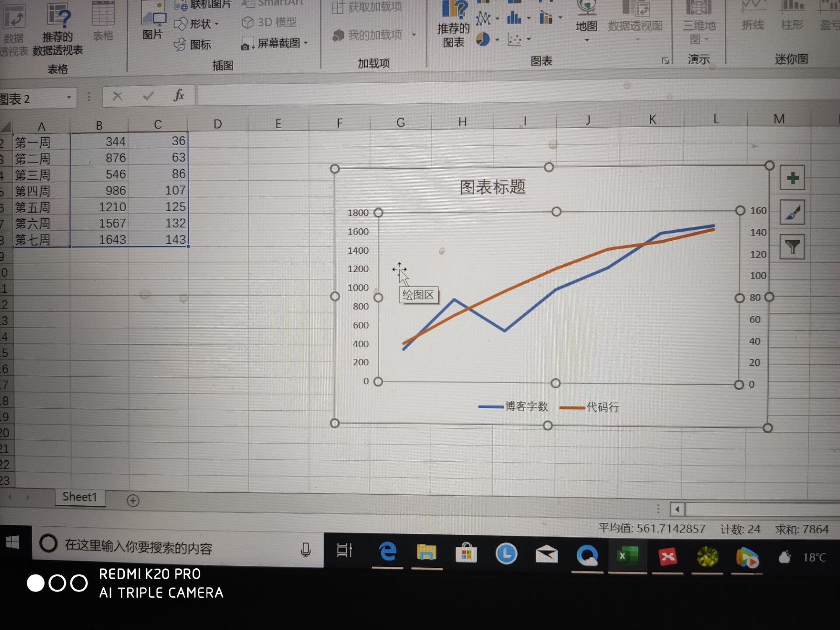Open the Screenshot dropdown arrow
The width and height of the screenshot is (840, 630).
coord(306,43)
